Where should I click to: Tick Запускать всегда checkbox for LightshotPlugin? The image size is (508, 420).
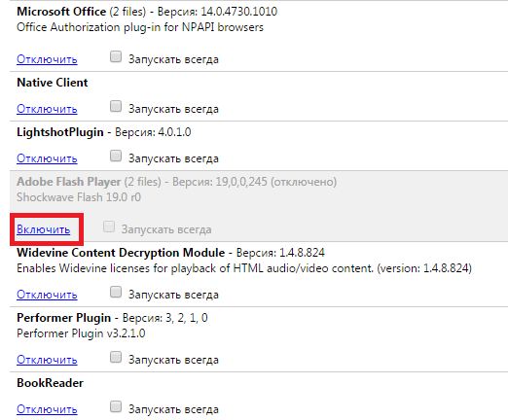[116, 156]
